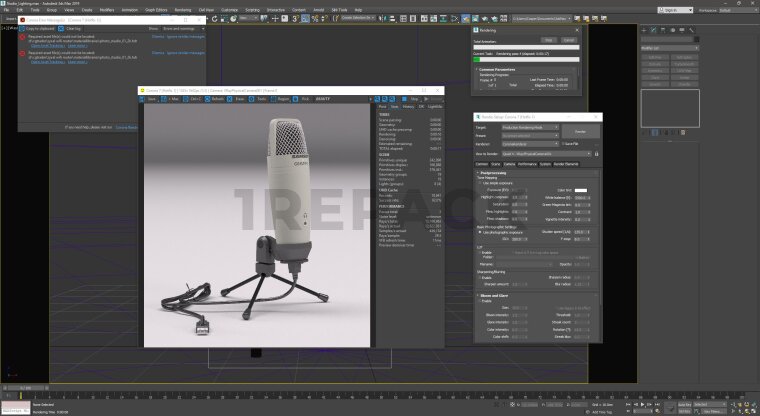Enable Save File checkbox in Render Setup
This screenshot has height=416, width=760.
click(x=564, y=145)
